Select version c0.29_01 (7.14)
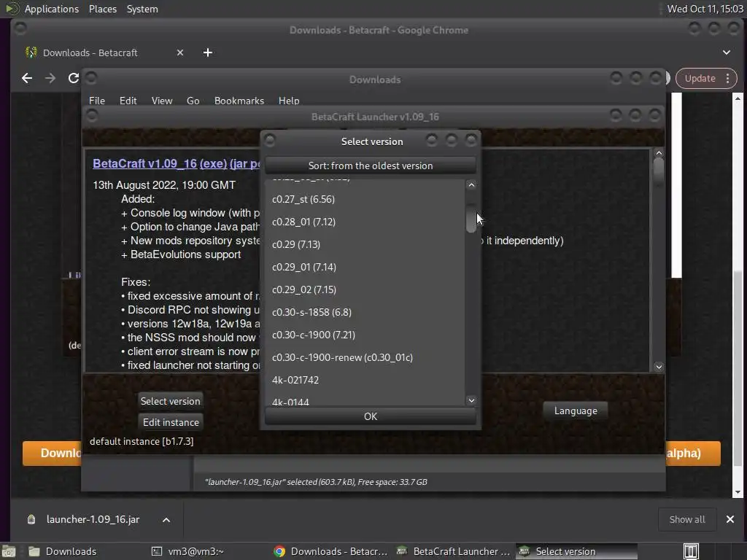The image size is (747, 560). coord(365,267)
